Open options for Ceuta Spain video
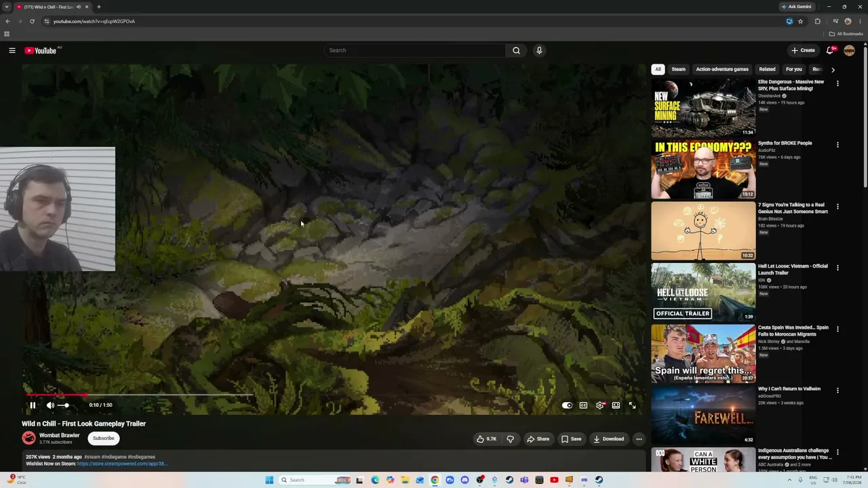Image resolution: width=868 pixels, height=488 pixels. pyautogui.click(x=837, y=329)
